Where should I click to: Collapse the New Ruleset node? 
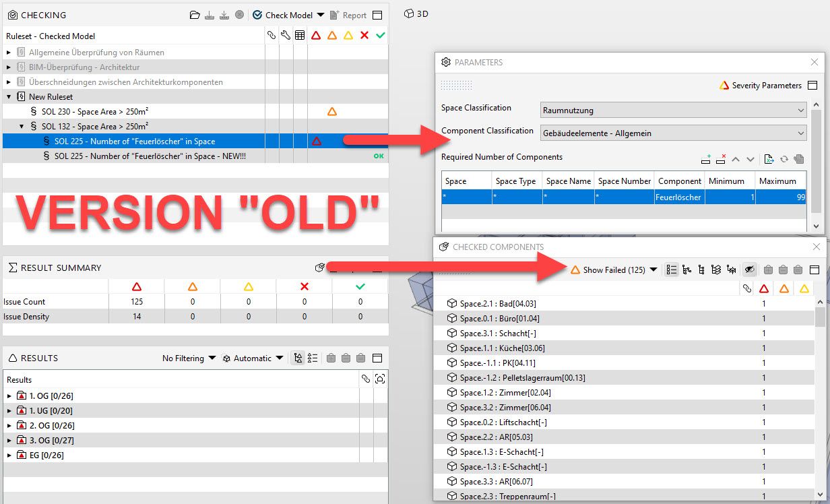coord(9,96)
